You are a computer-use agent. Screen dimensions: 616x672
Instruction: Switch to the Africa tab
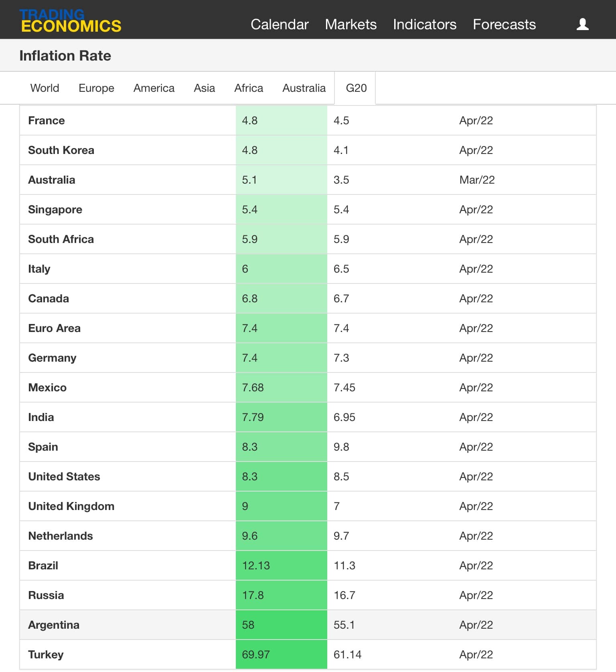point(249,88)
